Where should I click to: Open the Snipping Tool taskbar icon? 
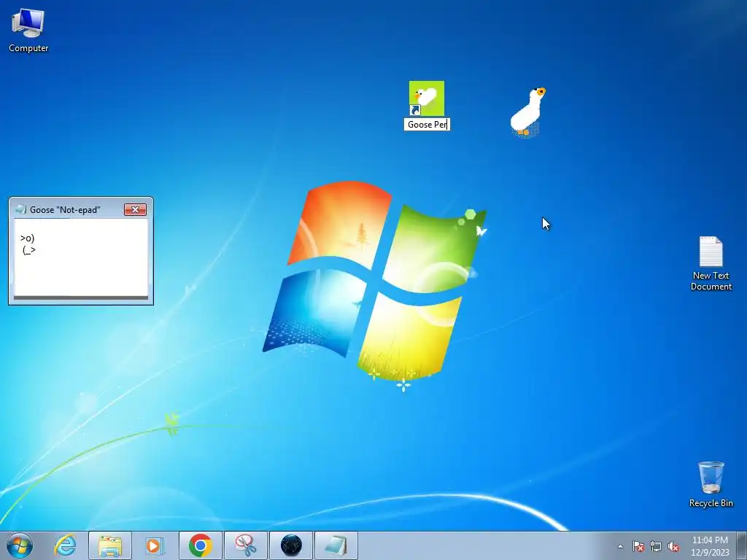tap(246, 545)
